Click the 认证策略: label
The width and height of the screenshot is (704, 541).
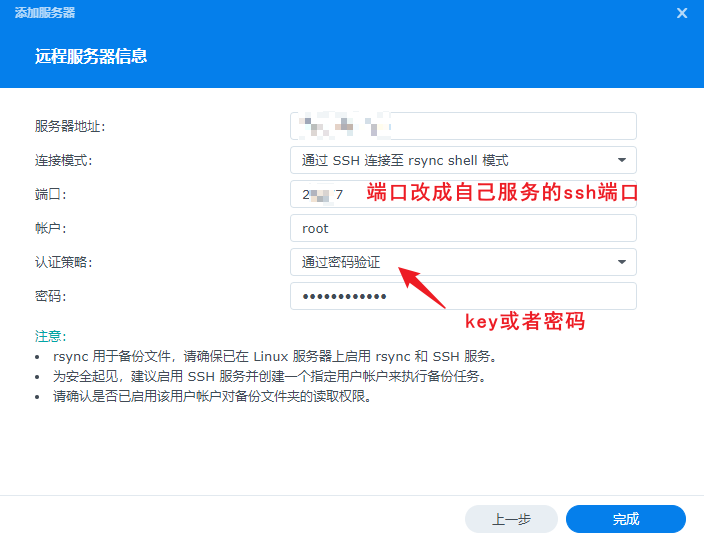tap(63, 262)
